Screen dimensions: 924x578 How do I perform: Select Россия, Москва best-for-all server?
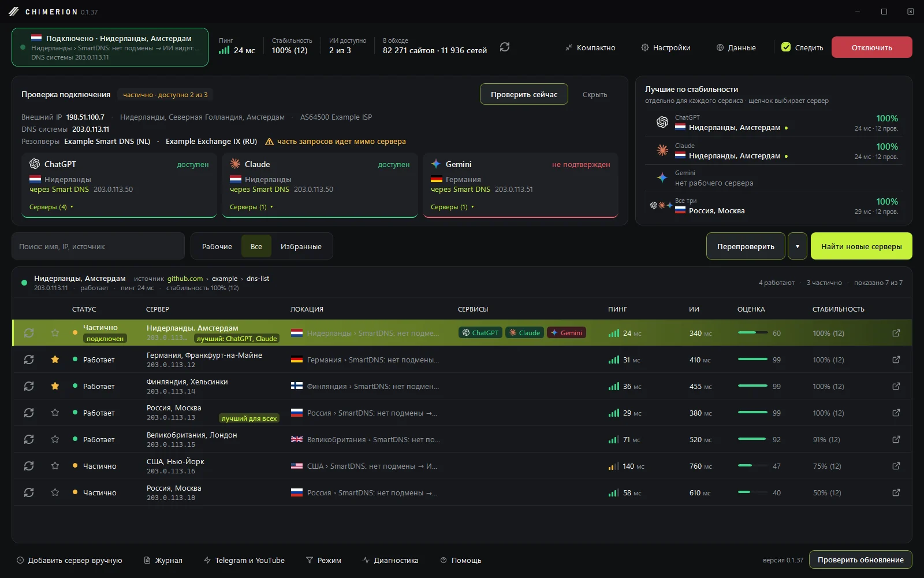(x=773, y=206)
